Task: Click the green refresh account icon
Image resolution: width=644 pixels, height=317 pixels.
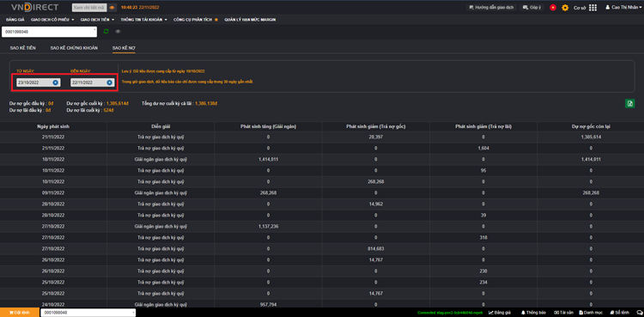Action: click(106, 31)
